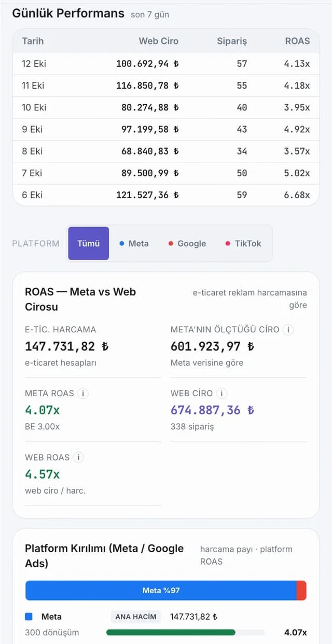Screen dimensions: 332x644
Task: Click the order count 57 cell
Action: coord(242,64)
